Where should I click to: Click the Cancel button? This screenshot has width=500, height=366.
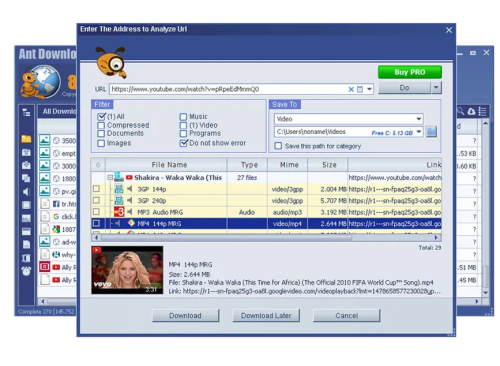coord(347,315)
